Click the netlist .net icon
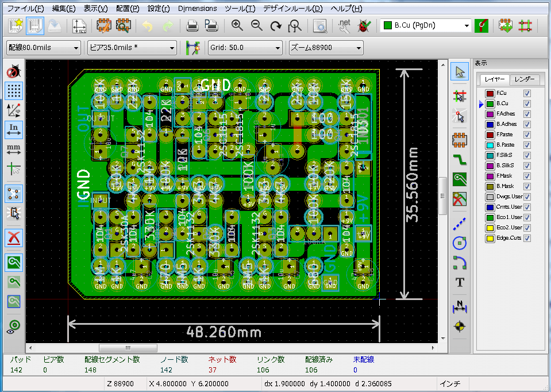 [344, 26]
